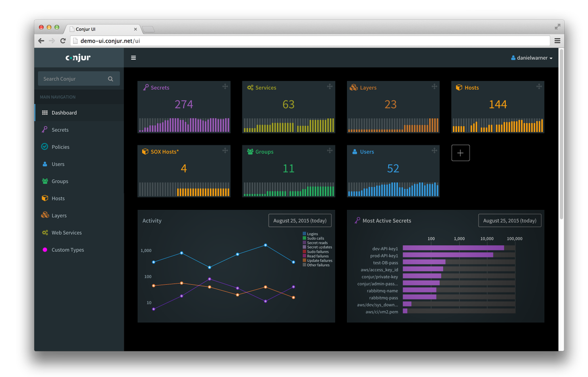Go to Web Services navigation item
The width and height of the screenshot is (588, 377).
tap(79, 233)
